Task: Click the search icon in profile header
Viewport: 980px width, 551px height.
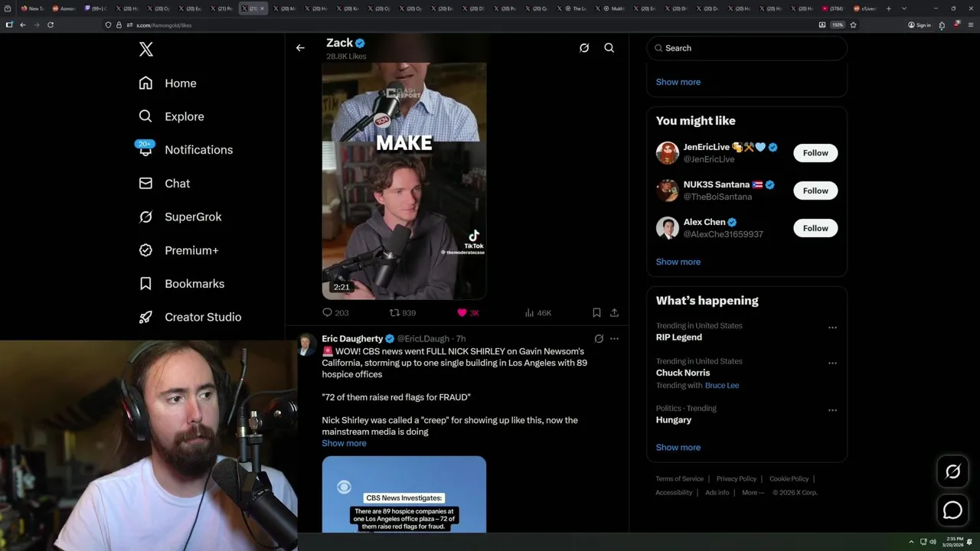Action: (609, 47)
